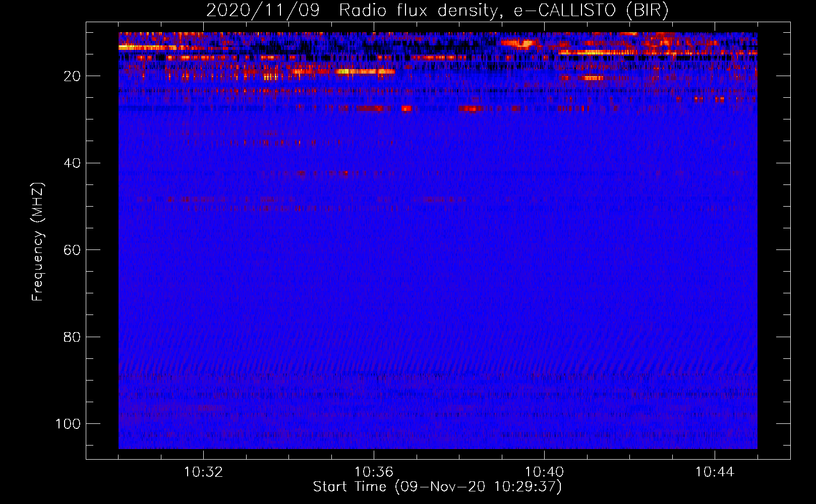Click the plot title '2020/11/09 Radio flux density'
The height and width of the screenshot is (504, 816).
click(437, 11)
